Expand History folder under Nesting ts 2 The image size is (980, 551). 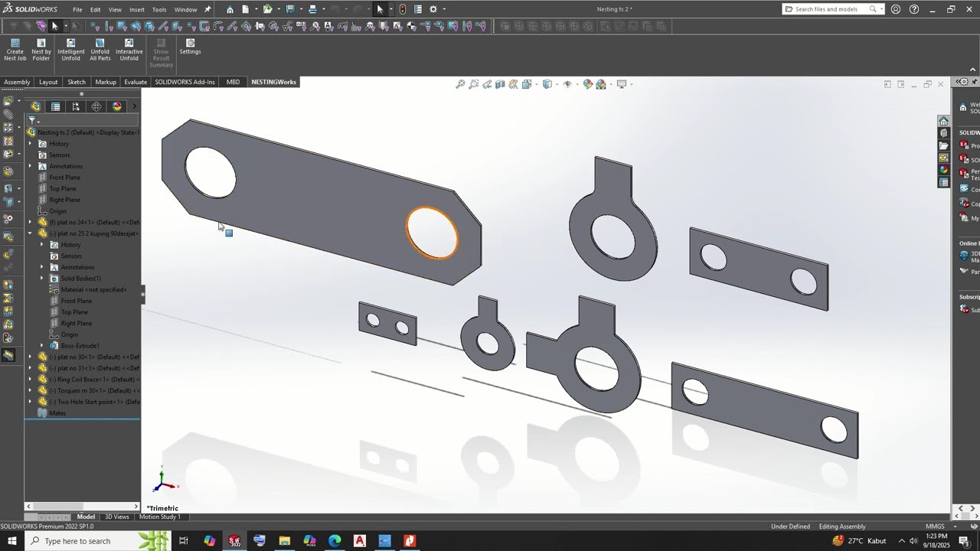(31, 144)
